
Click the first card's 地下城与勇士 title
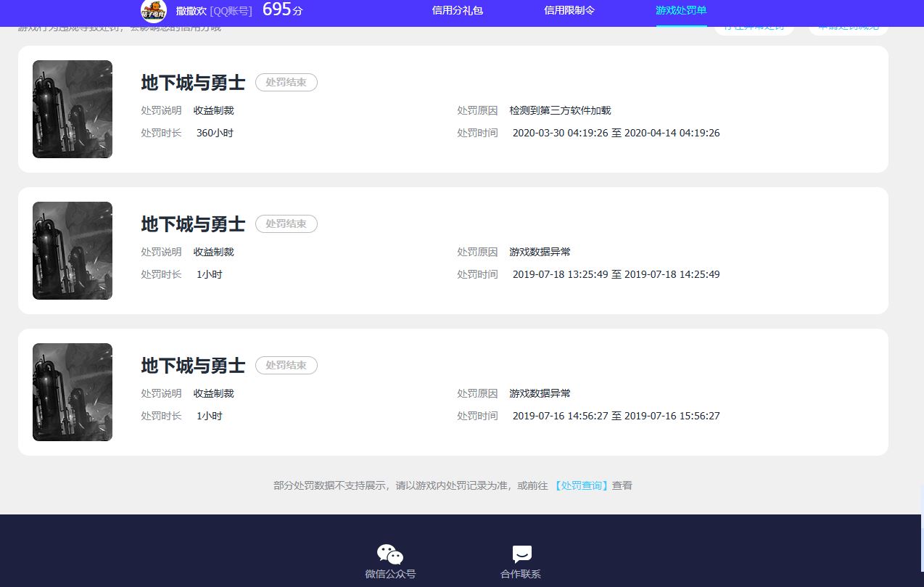tap(193, 83)
